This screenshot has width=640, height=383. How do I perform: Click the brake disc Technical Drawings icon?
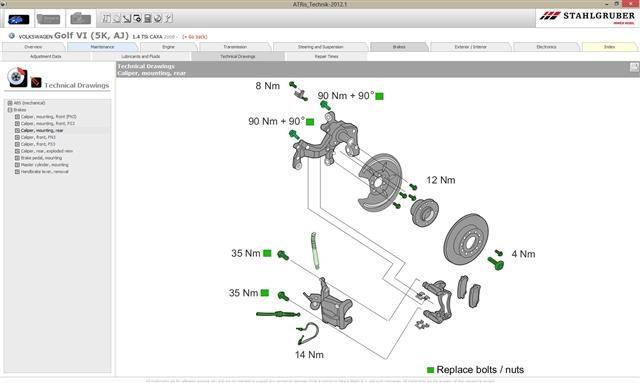click(17, 78)
